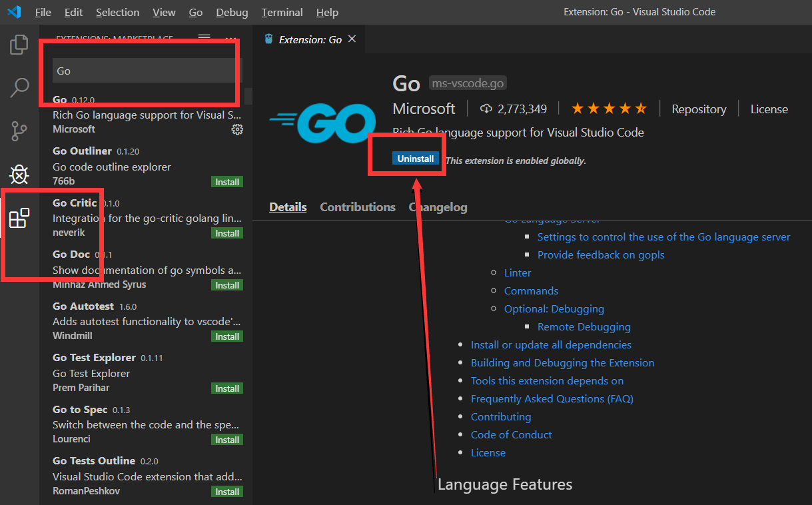Viewport: 812px width, 505px height.
Task: Open the Code of Conduct link
Action: tap(512, 434)
